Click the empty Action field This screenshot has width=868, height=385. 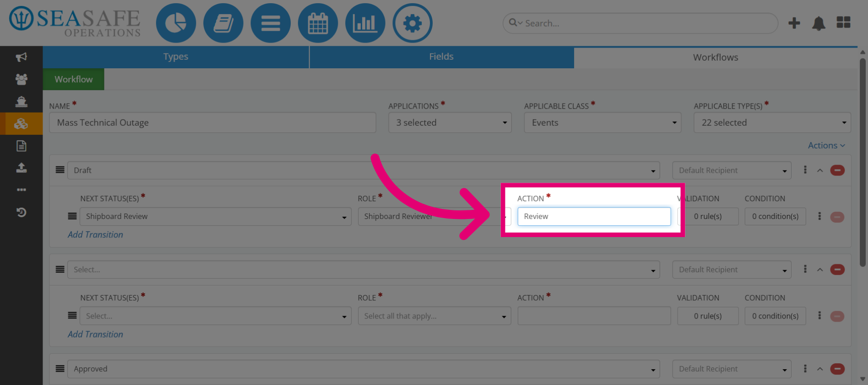point(594,316)
